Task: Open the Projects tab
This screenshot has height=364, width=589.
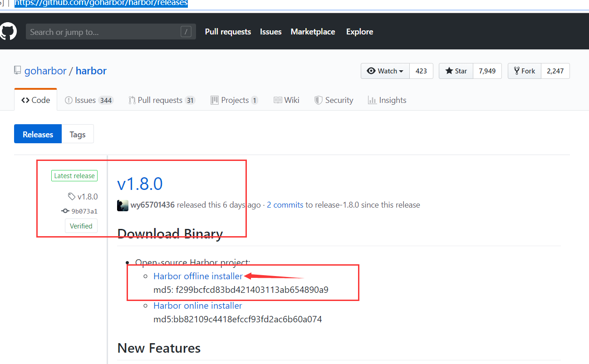Action: pos(235,100)
